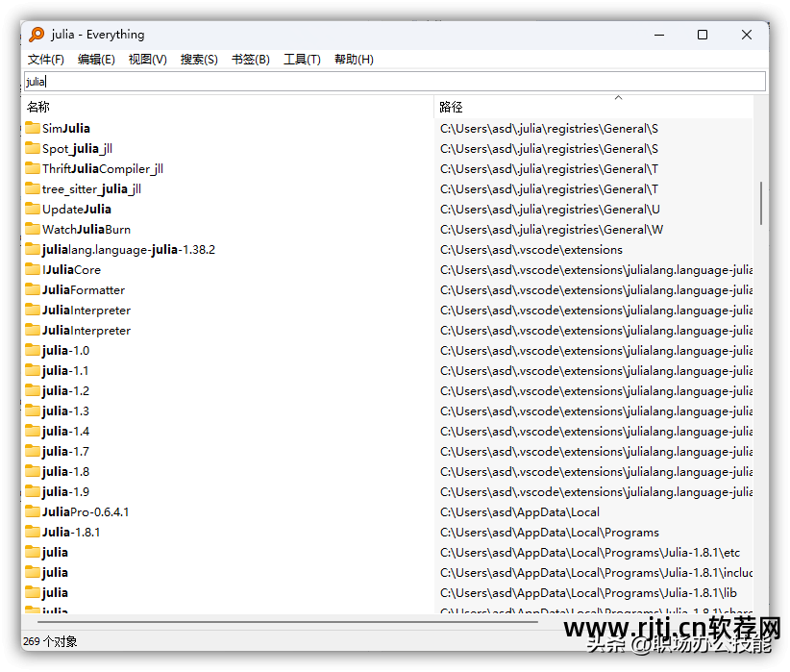The width and height of the screenshot is (790, 672).
Task: Click the julialang.language-julia-1.38.2 folder icon
Action: [33, 249]
